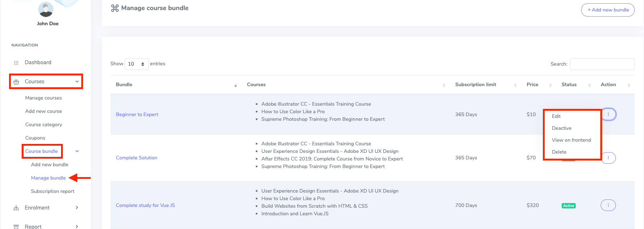This screenshot has height=229, width=644.
Task: Click Add new bundle button
Action: 608,10
